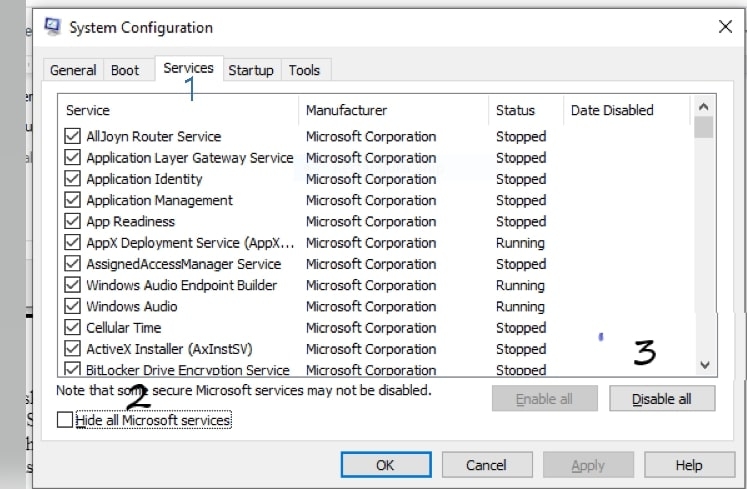Click the scrollbar up arrow
The width and height of the screenshot is (747, 489).
pyautogui.click(x=704, y=107)
